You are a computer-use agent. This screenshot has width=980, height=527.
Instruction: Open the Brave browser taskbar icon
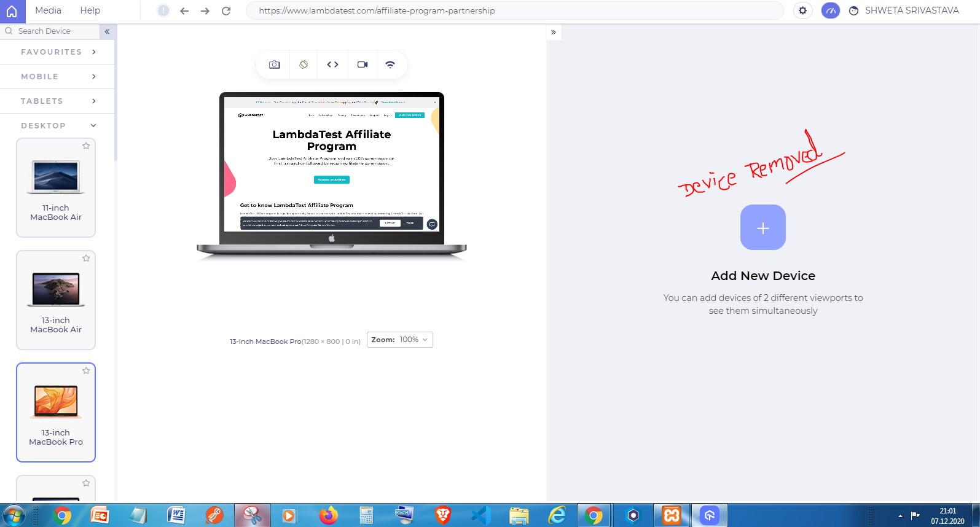click(x=442, y=515)
